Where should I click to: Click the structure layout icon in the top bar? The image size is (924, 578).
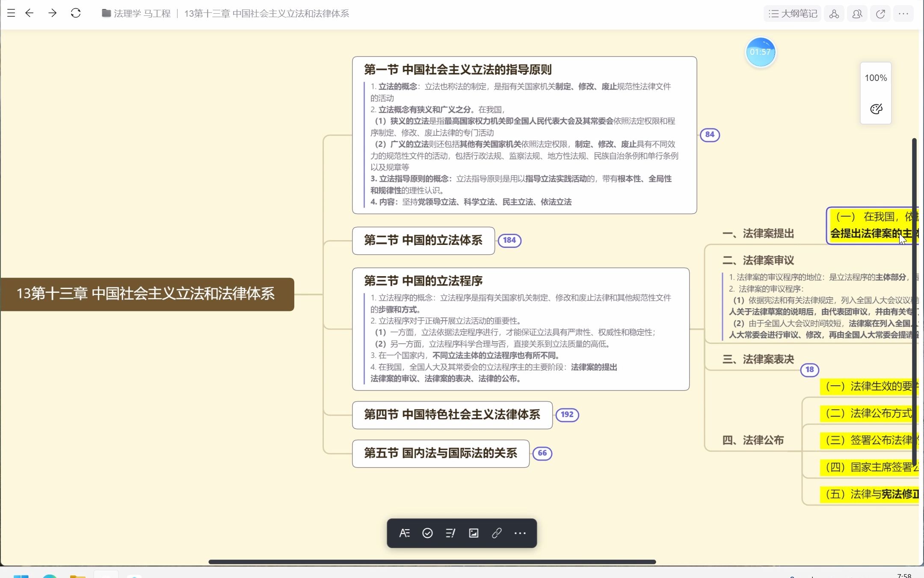click(x=834, y=14)
